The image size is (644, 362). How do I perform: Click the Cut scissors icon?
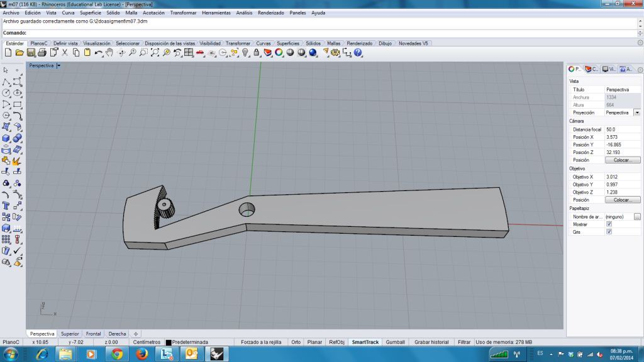pos(65,53)
